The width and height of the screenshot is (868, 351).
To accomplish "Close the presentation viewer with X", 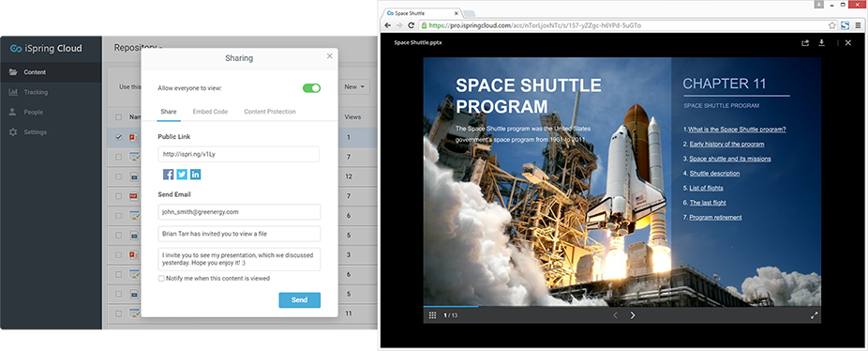I will [x=848, y=42].
